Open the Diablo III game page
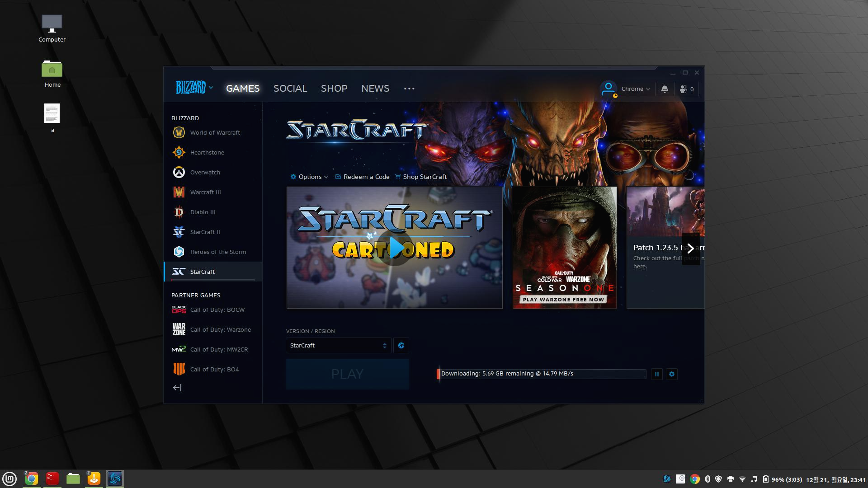Image resolution: width=868 pixels, height=488 pixels. (x=202, y=212)
